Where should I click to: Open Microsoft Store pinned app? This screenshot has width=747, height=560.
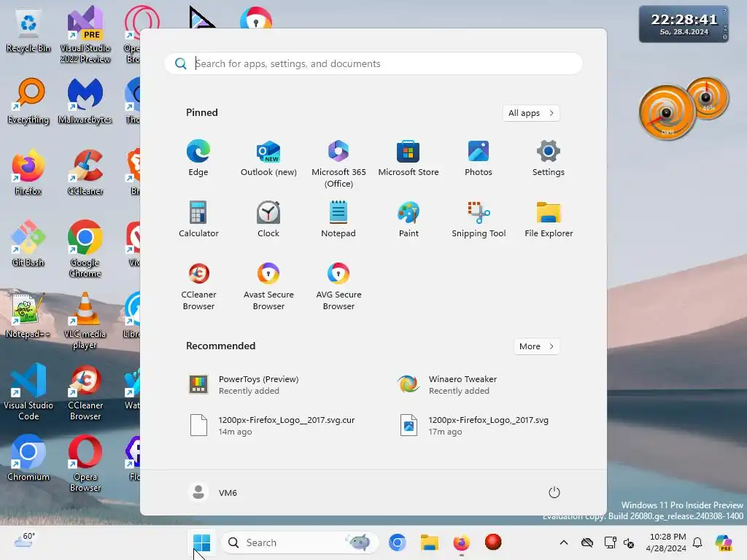(409, 158)
